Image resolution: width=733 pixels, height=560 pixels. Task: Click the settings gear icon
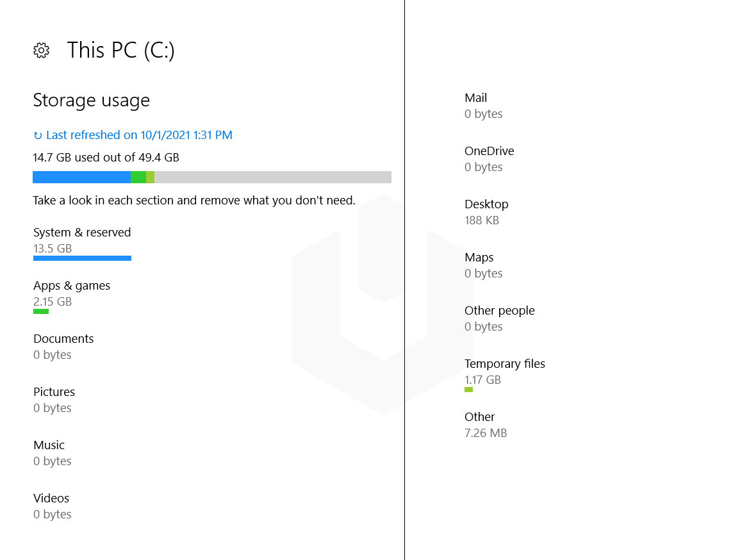[x=41, y=50]
